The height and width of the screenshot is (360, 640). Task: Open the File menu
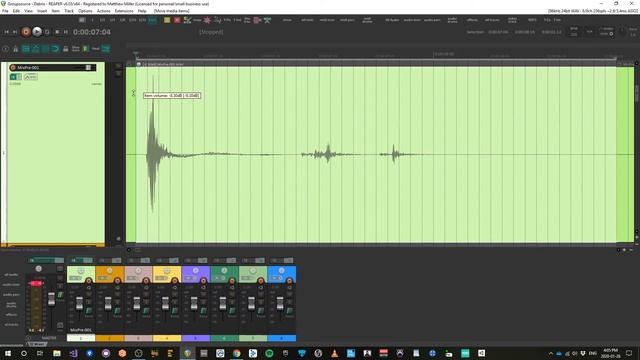click(x=5, y=11)
